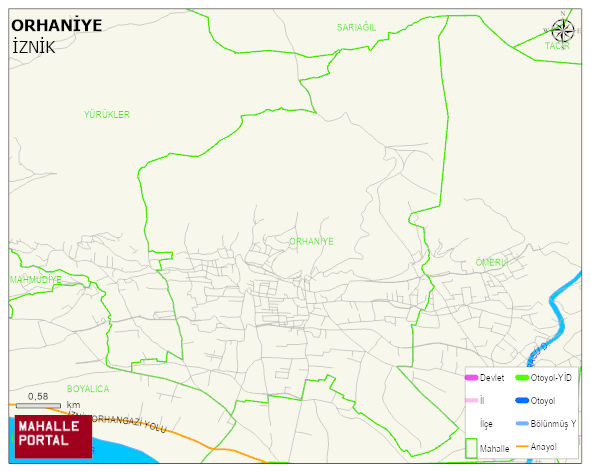This screenshot has width=591, height=472.
Task: Click the Anayol orange legend swatch
Action: (522, 447)
